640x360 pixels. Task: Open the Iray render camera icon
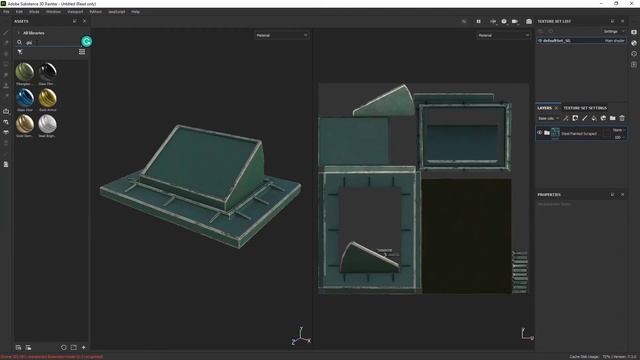pyautogui.click(x=529, y=21)
